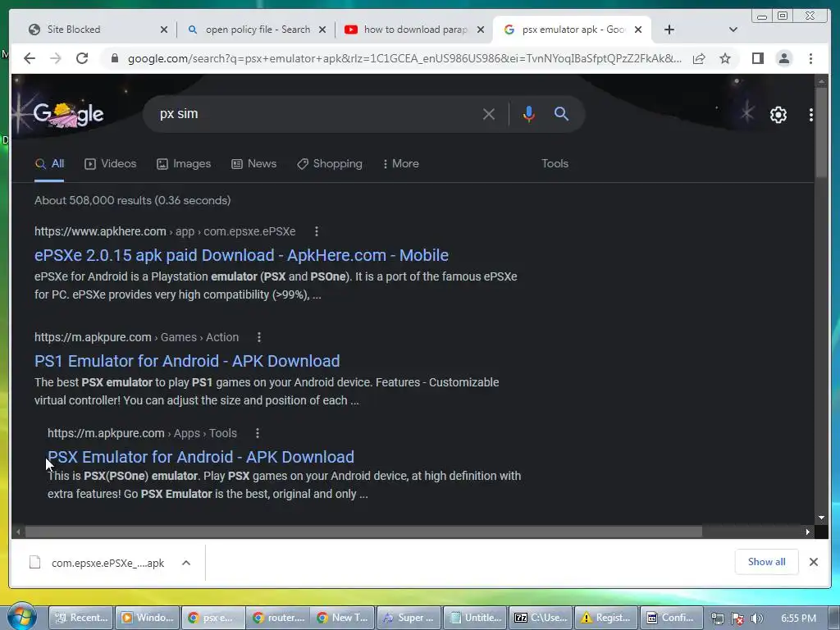Open the Recent taskbar item
The image size is (840, 630).
(x=81, y=618)
